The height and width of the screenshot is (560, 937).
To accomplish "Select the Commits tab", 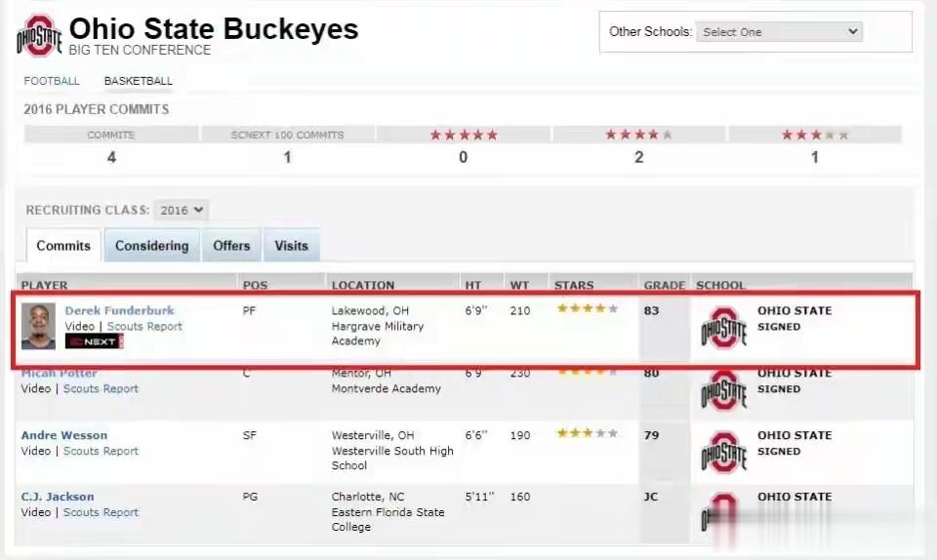I will click(63, 246).
